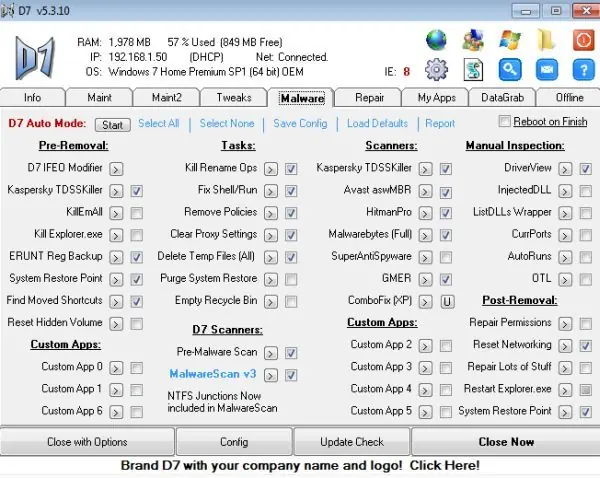Toggle Pre-Removal Kaspersky TDSSKiller checkbox
This screenshot has width=600, height=478.
(x=137, y=191)
